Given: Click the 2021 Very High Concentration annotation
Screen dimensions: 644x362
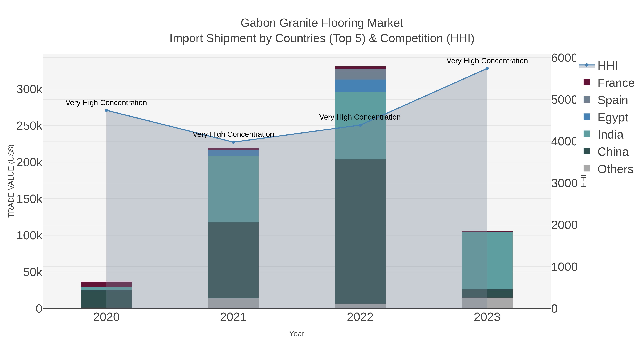Looking at the screenshot, I should click(233, 134).
